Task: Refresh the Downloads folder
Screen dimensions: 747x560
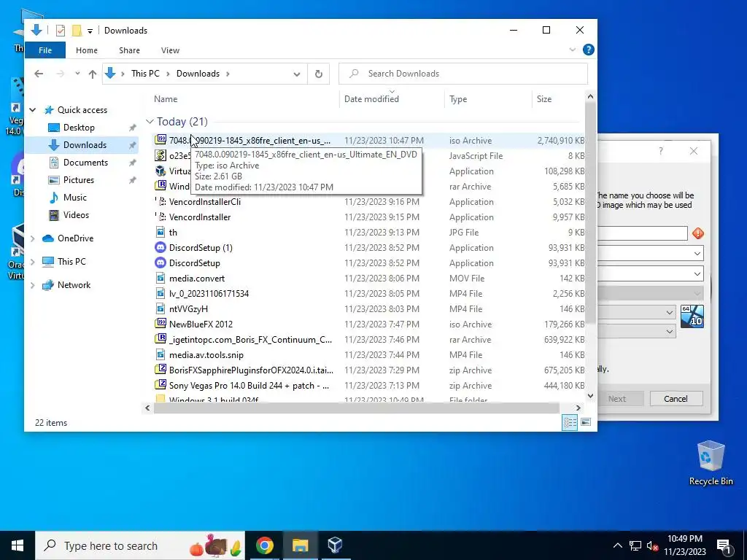Action: pos(318,74)
